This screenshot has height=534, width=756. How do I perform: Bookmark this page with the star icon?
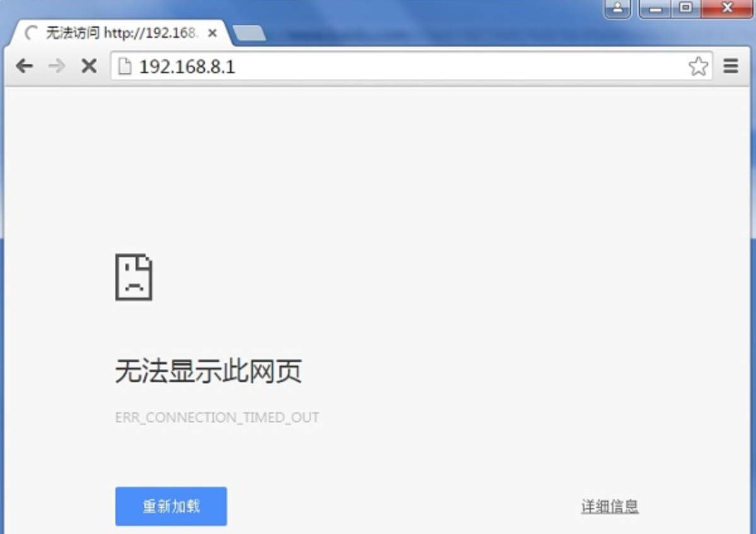[x=698, y=66]
